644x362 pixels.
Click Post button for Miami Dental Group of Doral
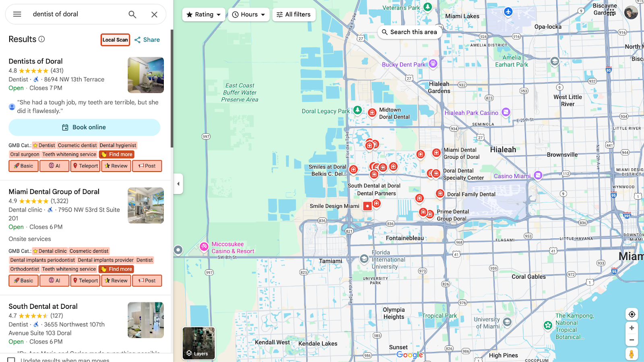[x=147, y=281]
